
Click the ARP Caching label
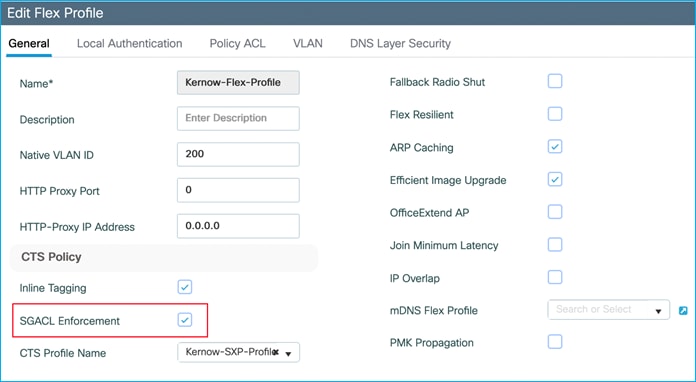(x=421, y=148)
